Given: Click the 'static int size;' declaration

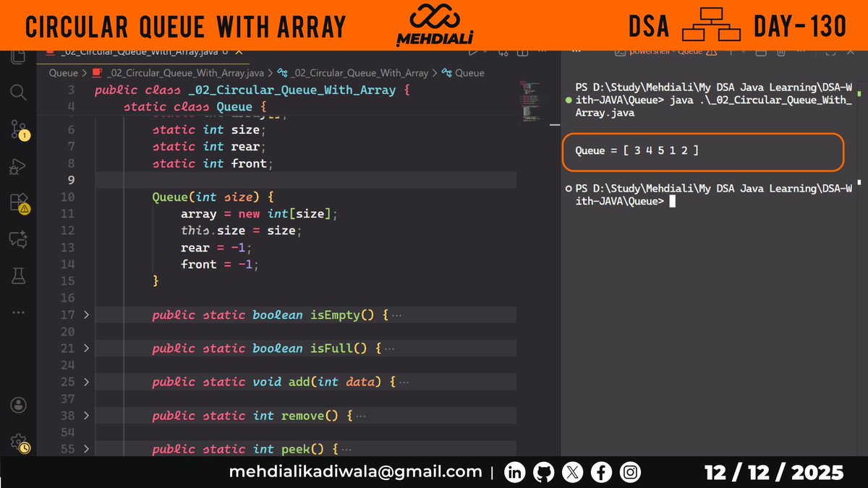Looking at the screenshot, I should click(x=210, y=129).
